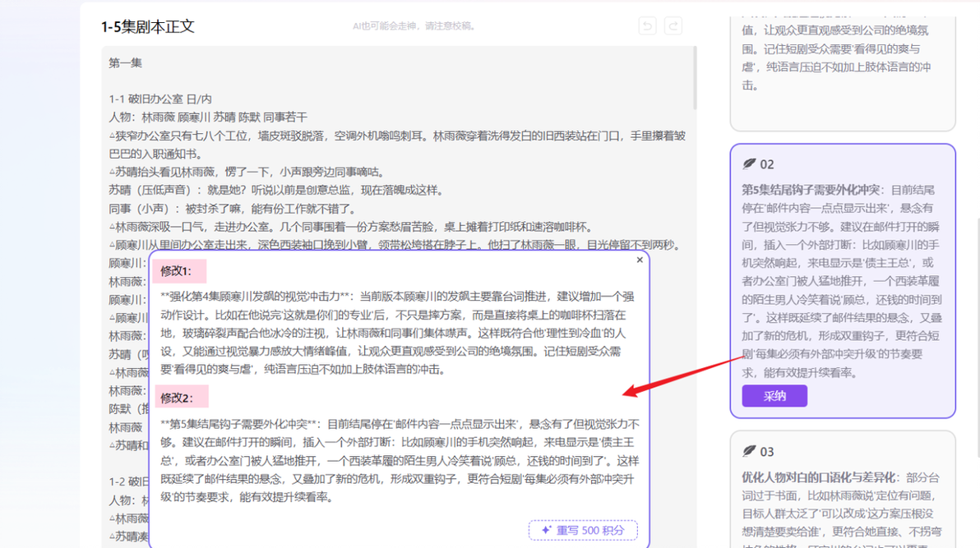This screenshot has height=548, width=980.
Task: Click the line starting △苏晴抬头看见林雨薇
Action: pyautogui.click(x=247, y=172)
